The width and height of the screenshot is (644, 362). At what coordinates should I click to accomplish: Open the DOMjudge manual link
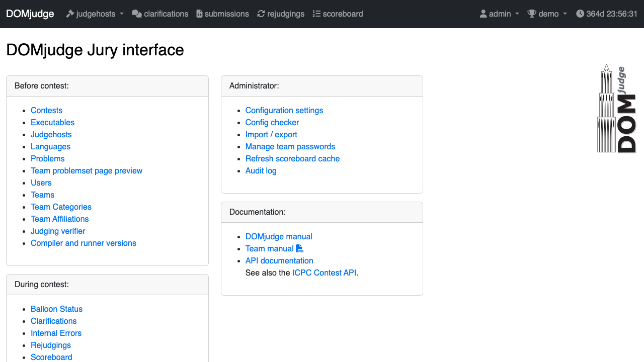[x=279, y=237]
